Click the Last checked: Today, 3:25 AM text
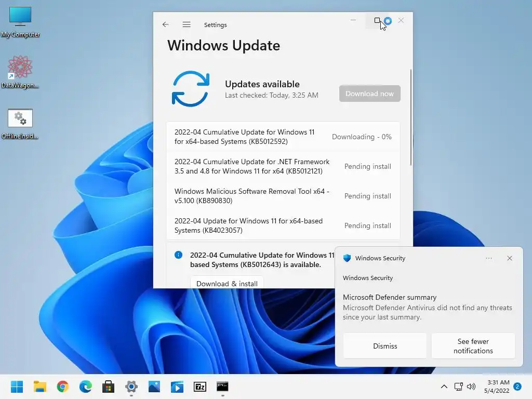 [271, 96]
